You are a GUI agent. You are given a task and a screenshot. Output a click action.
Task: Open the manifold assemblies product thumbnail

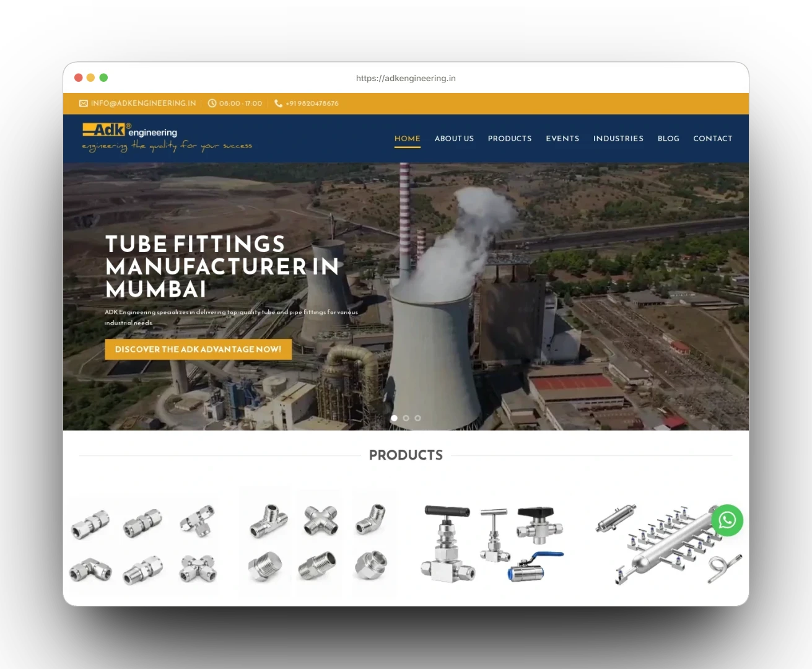pyautogui.click(x=668, y=544)
